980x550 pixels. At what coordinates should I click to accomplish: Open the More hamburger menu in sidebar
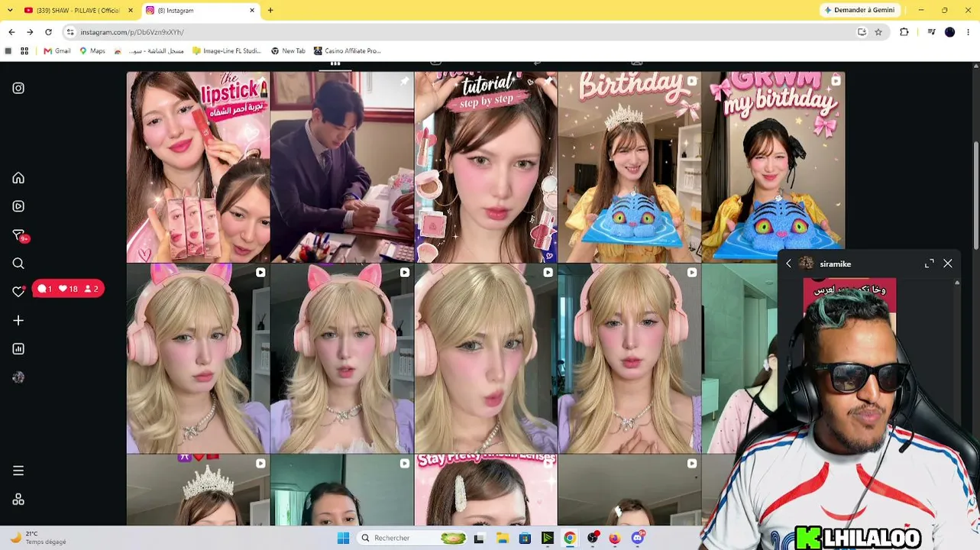click(18, 471)
